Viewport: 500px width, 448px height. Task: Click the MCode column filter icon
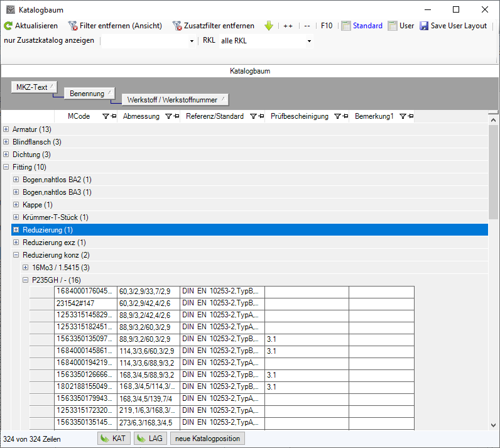click(x=105, y=117)
